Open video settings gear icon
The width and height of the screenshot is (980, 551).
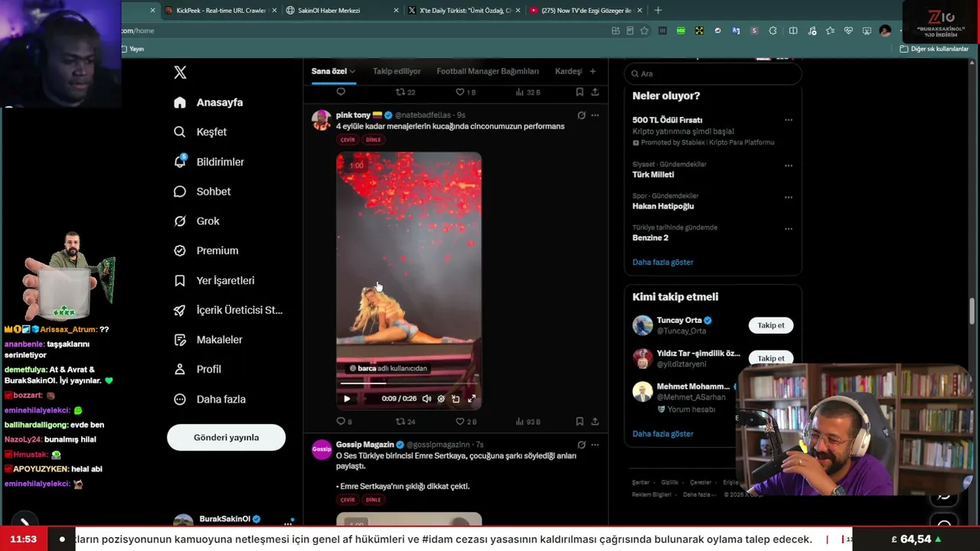(441, 399)
